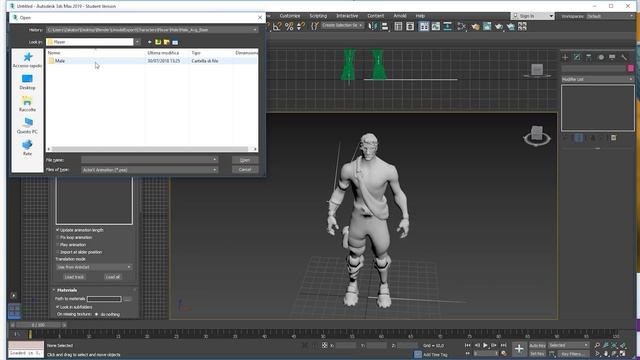Click the Pan View hand icon
The width and height of the screenshot is (640, 360).
coord(606,353)
